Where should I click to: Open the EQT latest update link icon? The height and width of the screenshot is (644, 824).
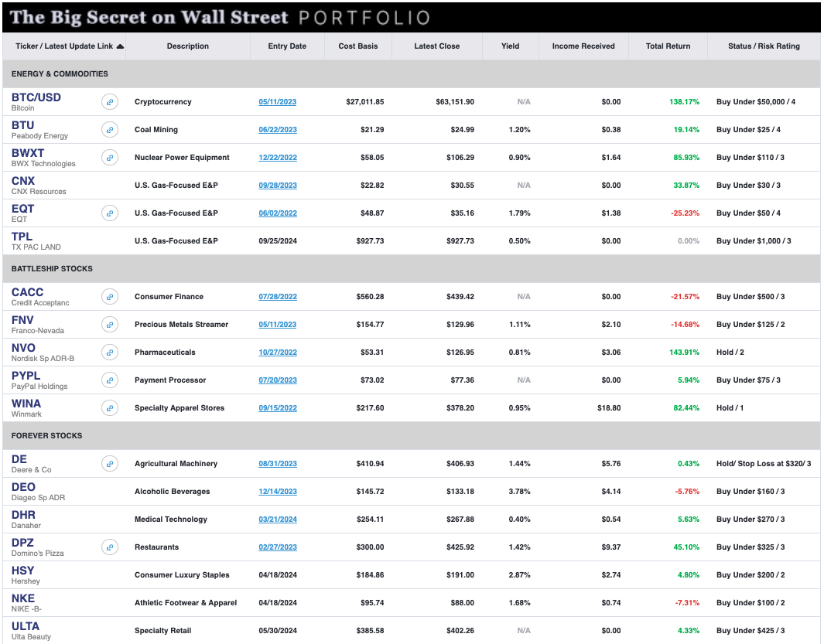pyautogui.click(x=110, y=213)
